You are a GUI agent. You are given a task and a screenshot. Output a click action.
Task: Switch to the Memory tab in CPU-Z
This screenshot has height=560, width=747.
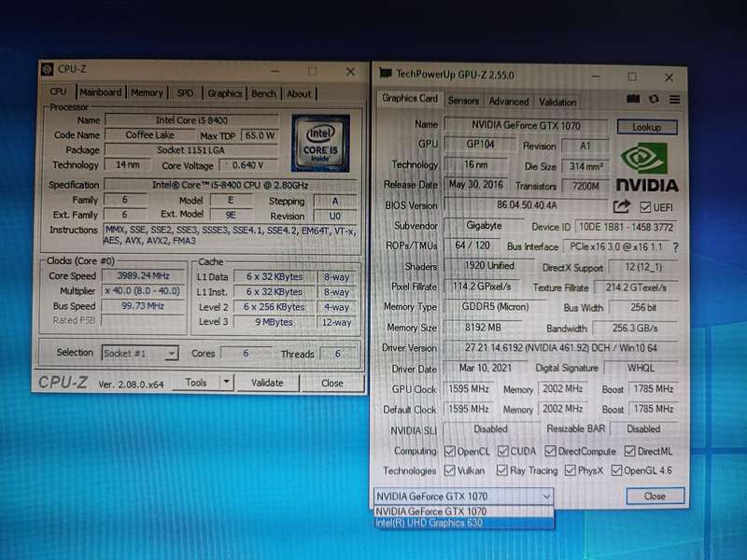[147, 92]
